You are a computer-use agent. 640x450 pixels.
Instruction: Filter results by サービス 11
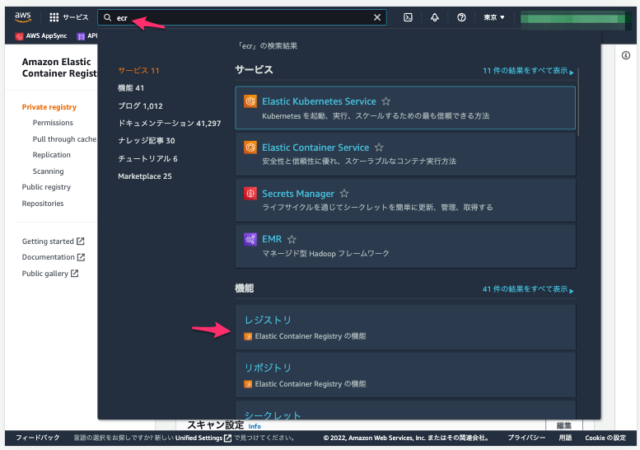point(138,70)
